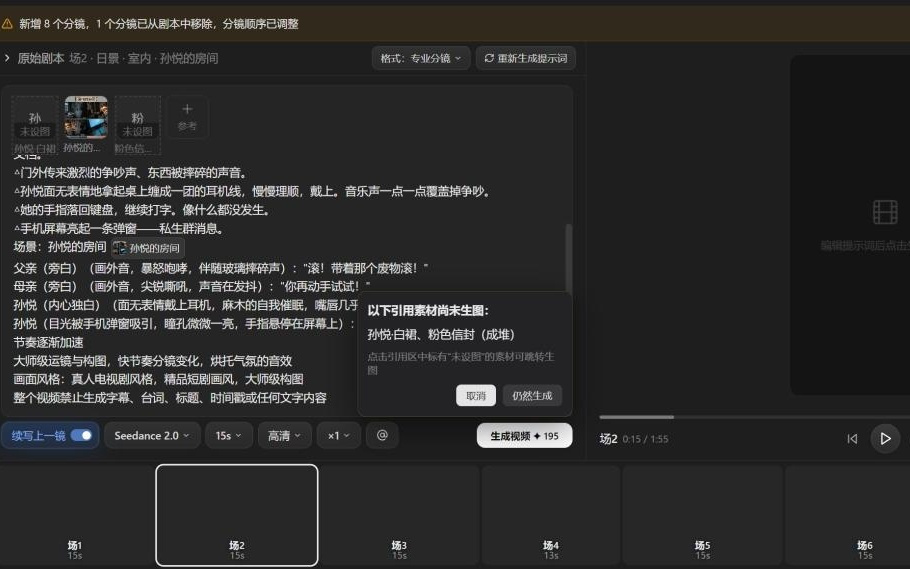Click the line starting 画面风格: 真人电视剧风格
The height and width of the screenshot is (569, 910).
[158, 379]
